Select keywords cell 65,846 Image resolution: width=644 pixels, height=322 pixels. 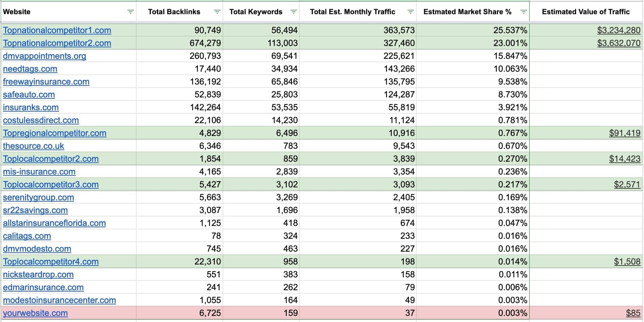261,82
